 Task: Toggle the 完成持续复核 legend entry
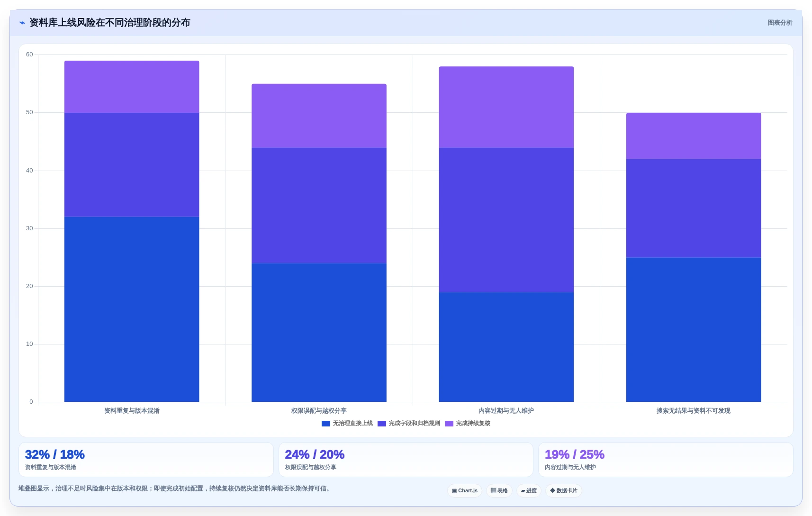pyautogui.click(x=468, y=424)
